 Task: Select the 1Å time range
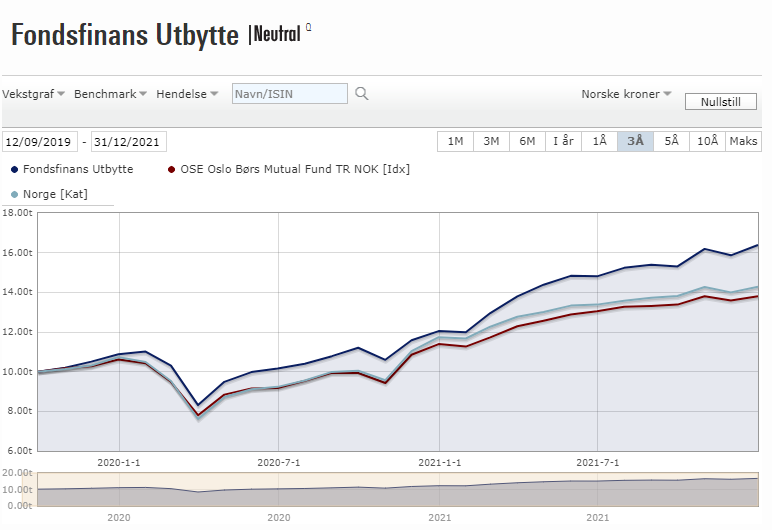tap(599, 141)
